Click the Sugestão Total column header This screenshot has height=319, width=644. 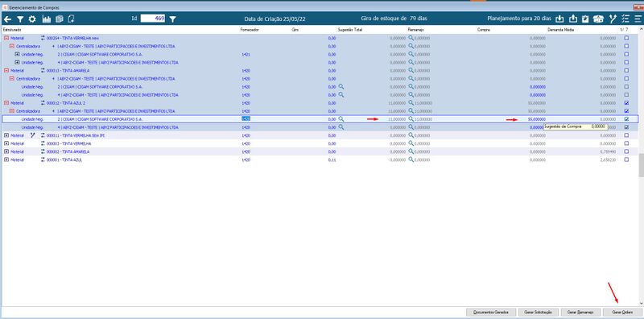click(x=349, y=30)
